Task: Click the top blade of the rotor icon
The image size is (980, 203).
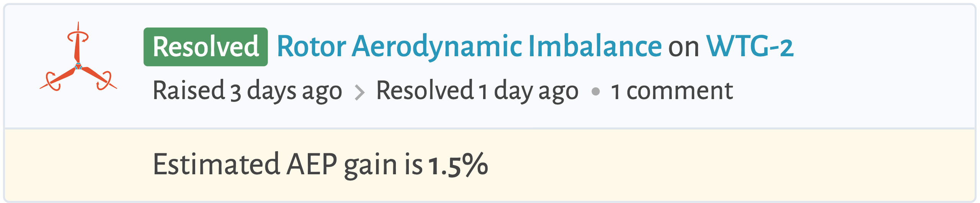Action: (x=77, y=47)
